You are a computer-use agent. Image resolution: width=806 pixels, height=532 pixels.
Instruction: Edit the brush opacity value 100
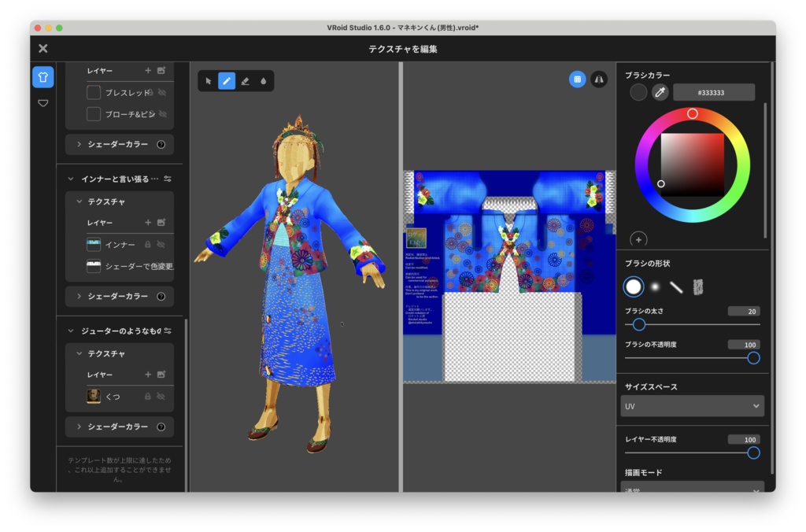pos(744,345)
